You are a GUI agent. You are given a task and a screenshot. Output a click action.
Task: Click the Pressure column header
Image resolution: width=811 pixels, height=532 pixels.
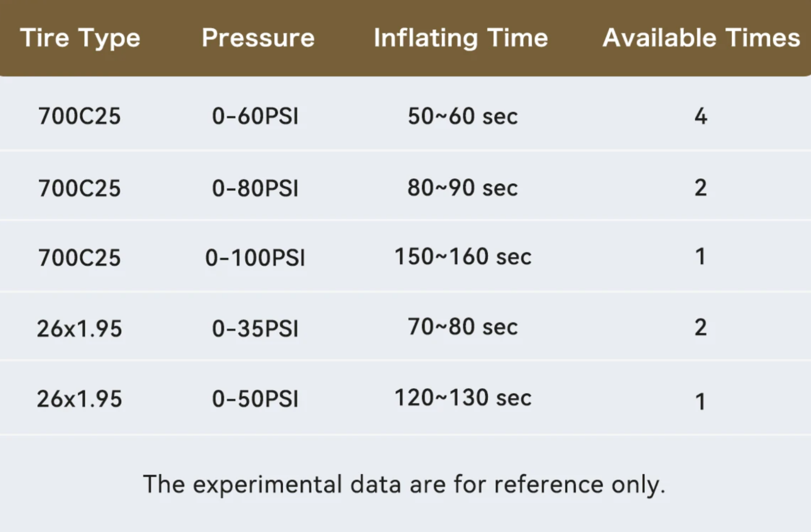pos(258,38)
